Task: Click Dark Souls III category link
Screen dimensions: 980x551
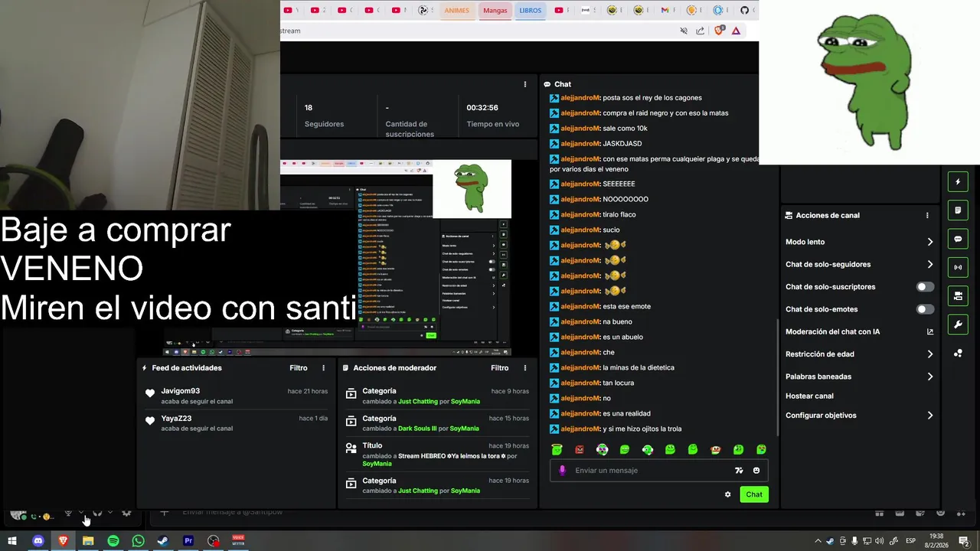Action: (x=417, y=429)
